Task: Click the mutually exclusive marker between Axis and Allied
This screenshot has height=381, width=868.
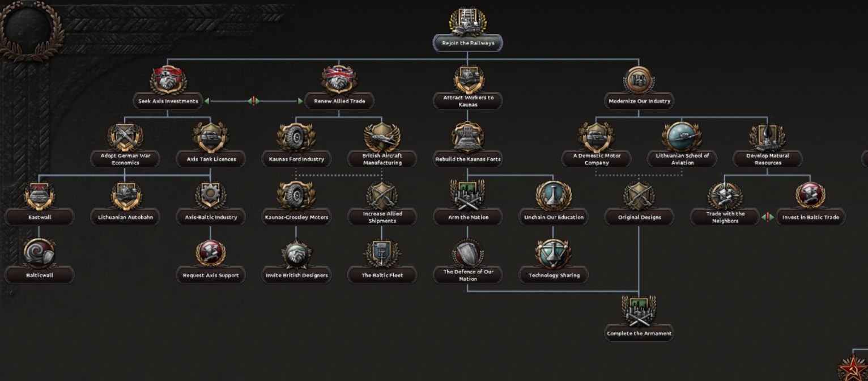Action: [254, 101]
